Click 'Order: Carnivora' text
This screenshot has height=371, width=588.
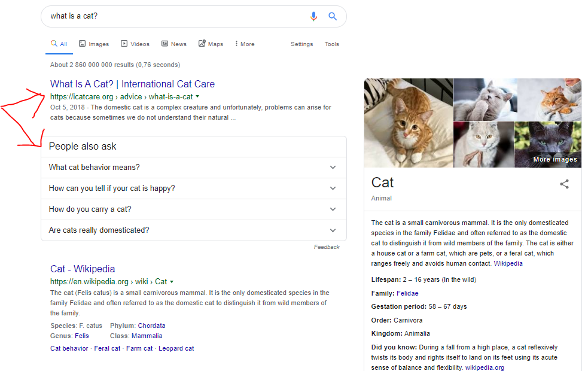[x=397, y=320]
